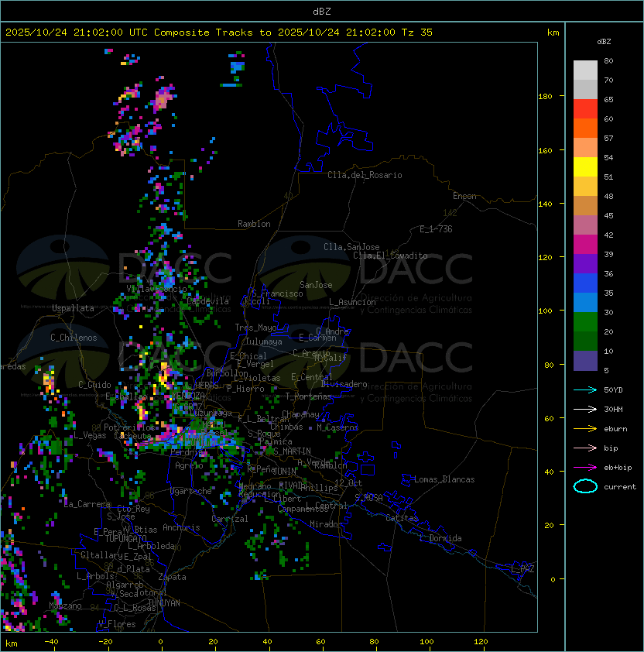The image size is (644, 652).
Task: Click the 30HM legend label
Action: (613, 409)
